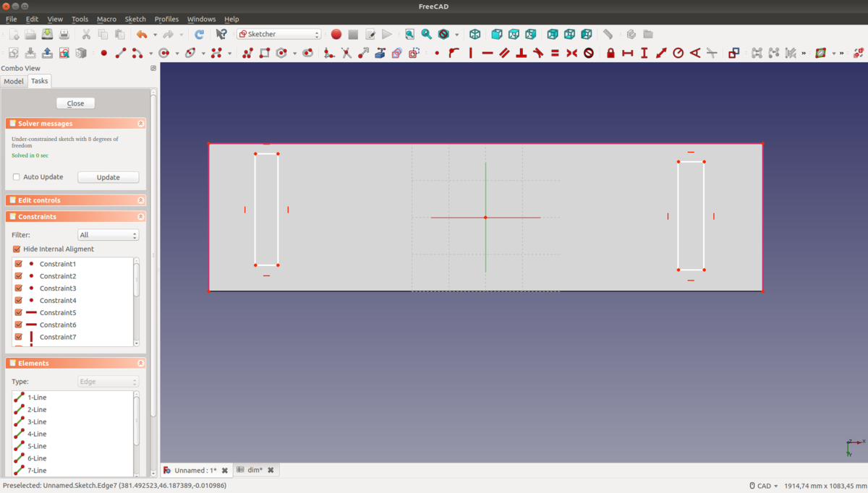This screenshot has height=493, width=868.
Task: Click the Undo arrow icon
Action: (x=142, y=34)
